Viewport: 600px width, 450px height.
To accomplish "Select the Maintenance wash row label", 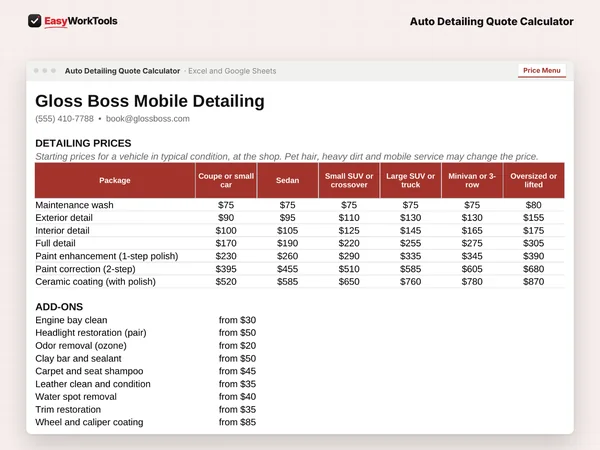I will tap(74, 205).
